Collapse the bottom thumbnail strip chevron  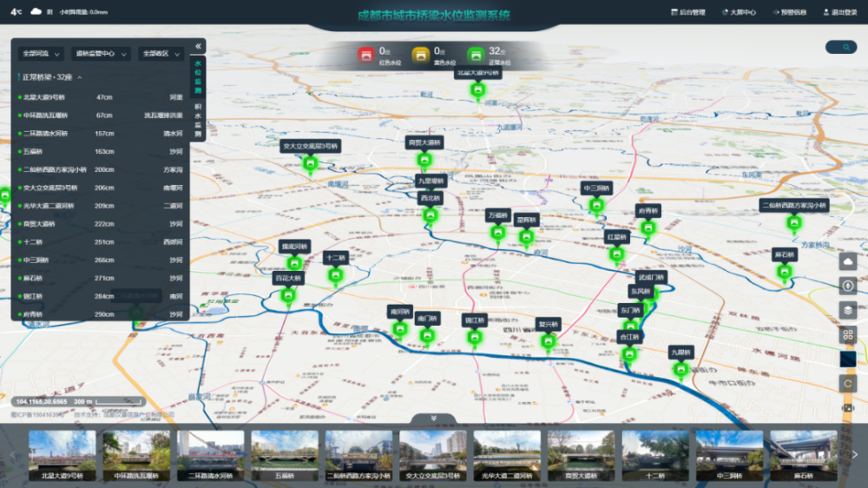coord(433,419)
